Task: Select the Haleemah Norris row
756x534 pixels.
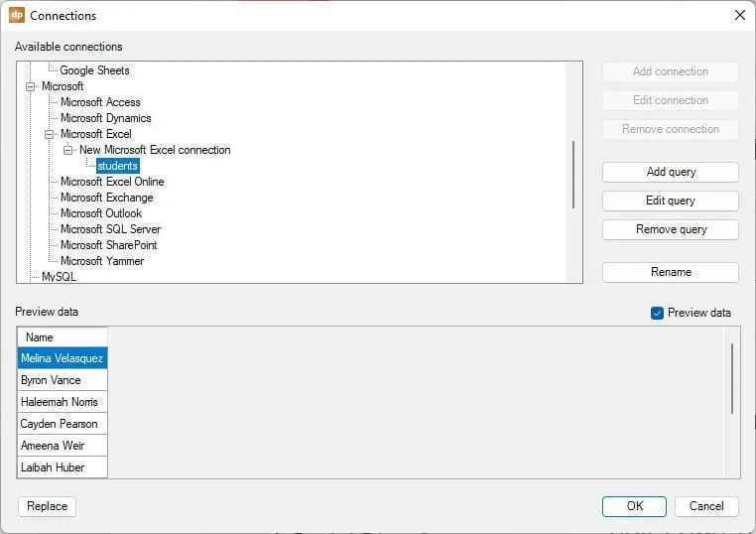Action: tap(63, 402)
